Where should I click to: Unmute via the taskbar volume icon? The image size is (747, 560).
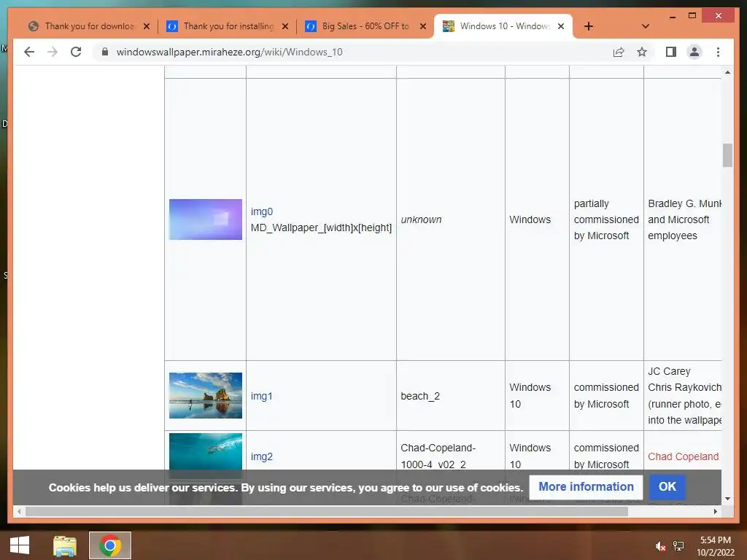pos(660,546)
